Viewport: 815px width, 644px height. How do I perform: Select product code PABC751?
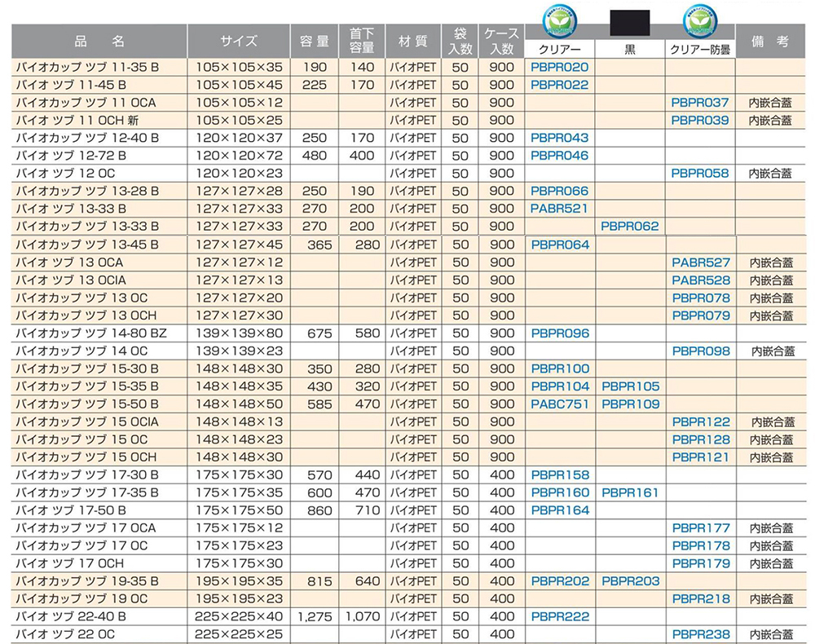coord(561,404)
